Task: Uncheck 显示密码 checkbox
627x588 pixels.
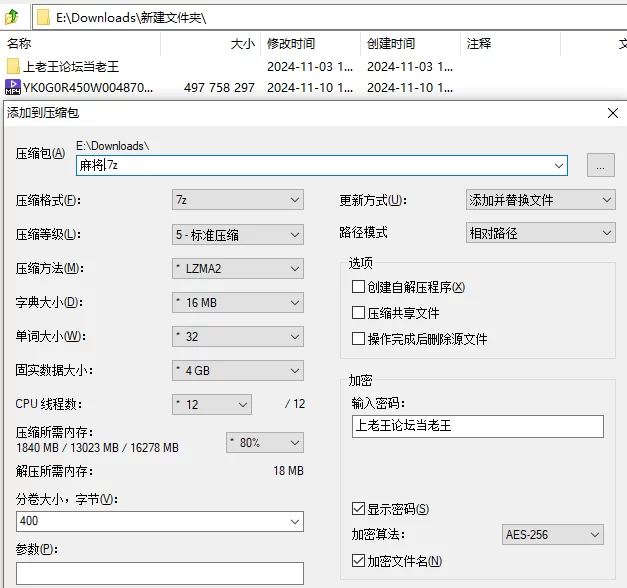Action: [x=358, y=509]
